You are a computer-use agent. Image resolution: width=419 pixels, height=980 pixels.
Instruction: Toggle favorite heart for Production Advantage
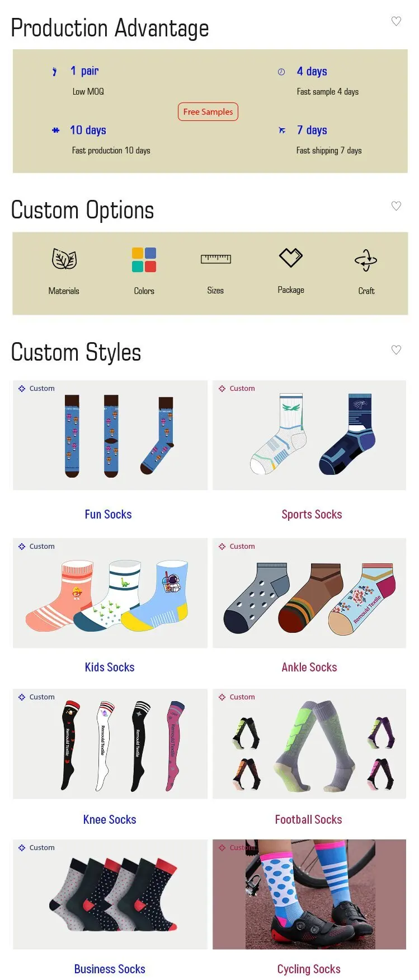coord(396,21)
